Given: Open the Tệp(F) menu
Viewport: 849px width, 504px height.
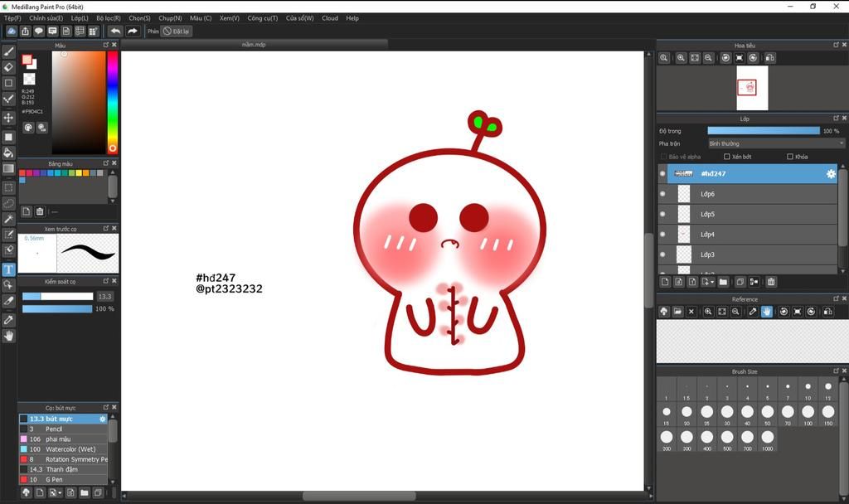Looking at the screenshot, I should click(x=12, y=18).
